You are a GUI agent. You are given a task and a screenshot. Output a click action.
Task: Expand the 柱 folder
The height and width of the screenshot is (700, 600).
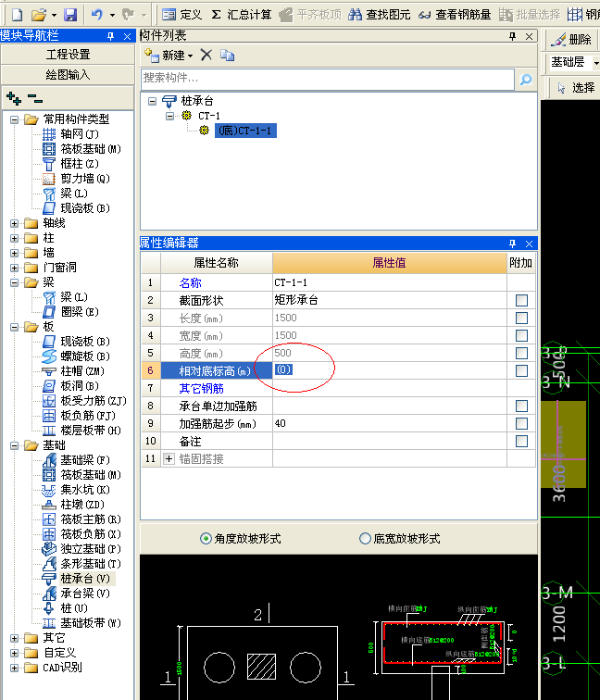[14, 238]
